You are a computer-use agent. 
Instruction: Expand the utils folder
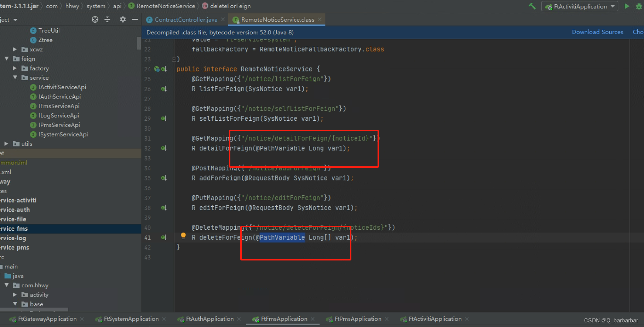[x=6, y=144]
